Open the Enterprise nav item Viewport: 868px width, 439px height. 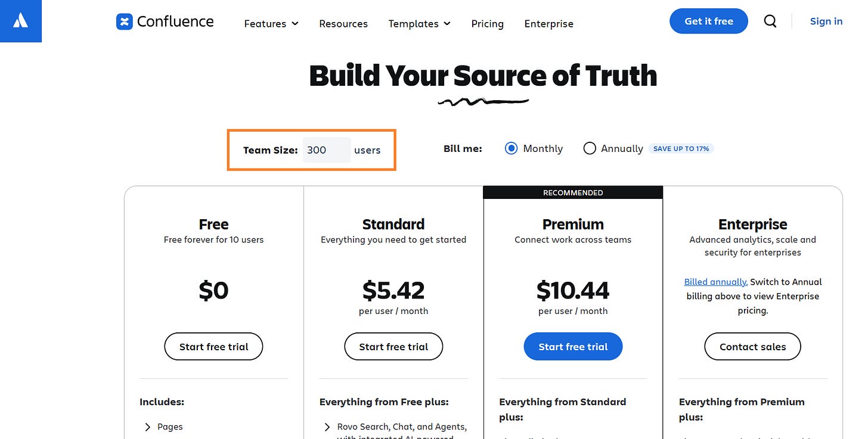click(x=548, y=24)
